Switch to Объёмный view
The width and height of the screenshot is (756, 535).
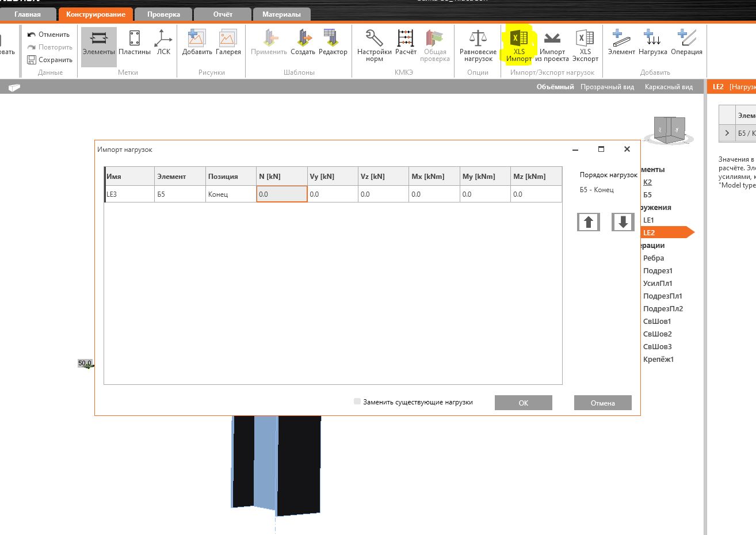tap(555, 87)
